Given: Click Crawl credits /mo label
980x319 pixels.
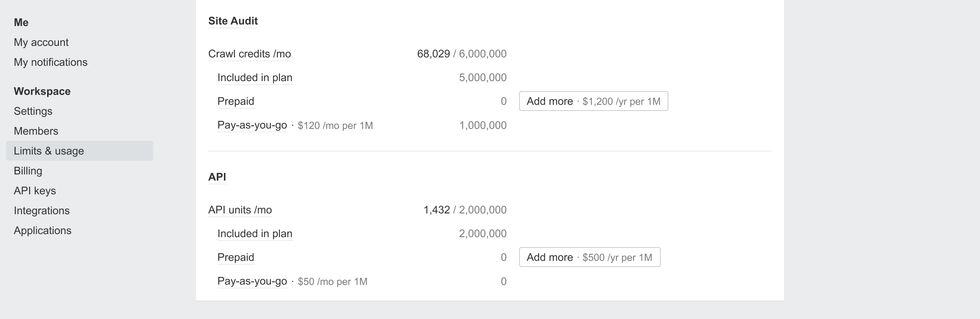Looking at the screenshot, I should pos(250,54).
